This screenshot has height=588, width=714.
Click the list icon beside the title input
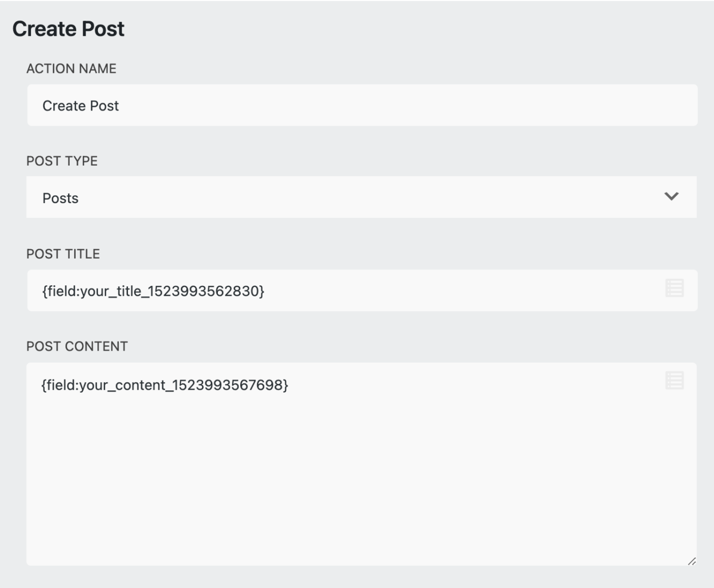point(674,287)
